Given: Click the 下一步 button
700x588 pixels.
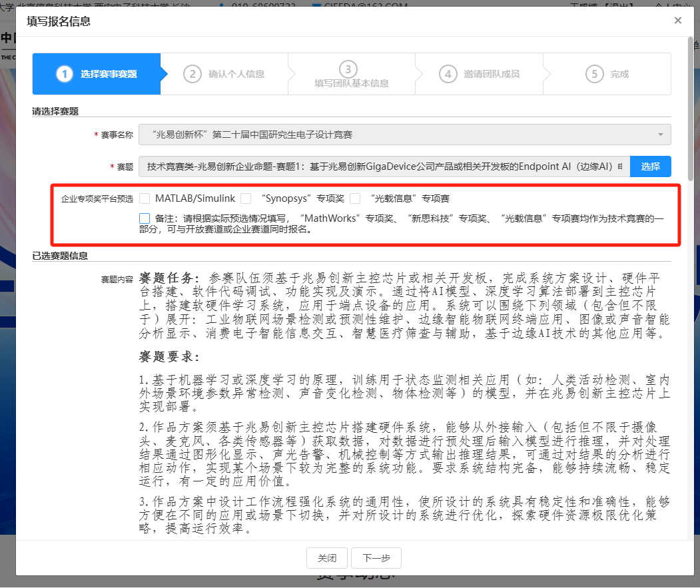Looking at the screenshot, I should (376, 558).
